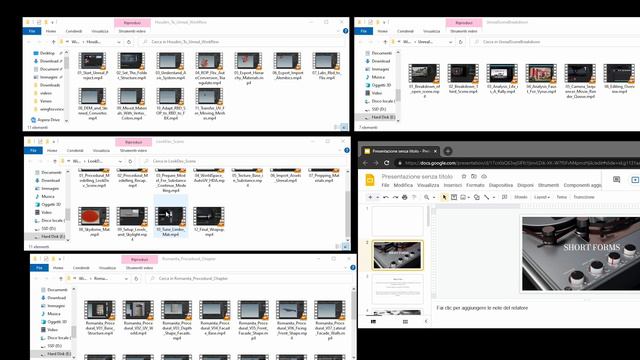The height and width of the screenshot is (360, 640).
Task: Add a comment using Slides toolbar icon
Action: click(504, 197)
